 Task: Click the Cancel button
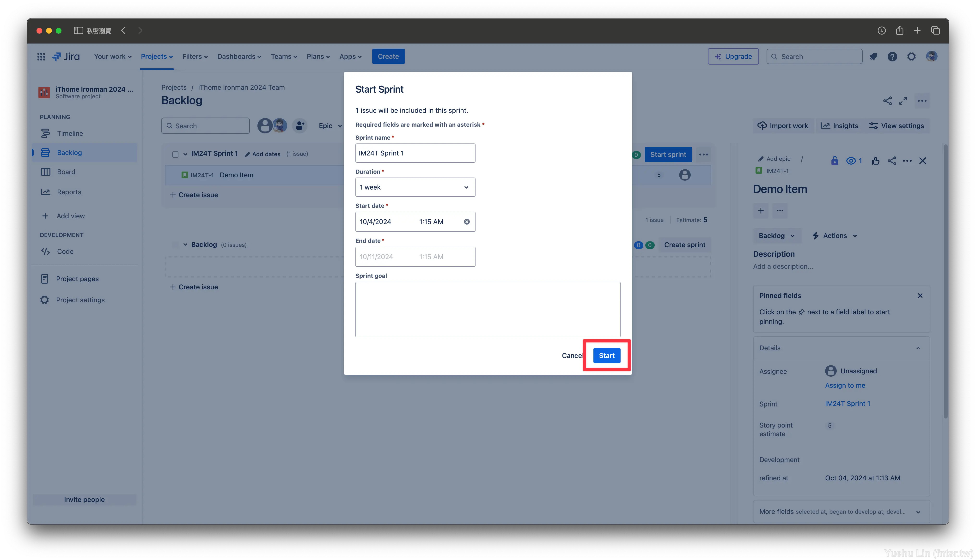(x=573, y=356)
